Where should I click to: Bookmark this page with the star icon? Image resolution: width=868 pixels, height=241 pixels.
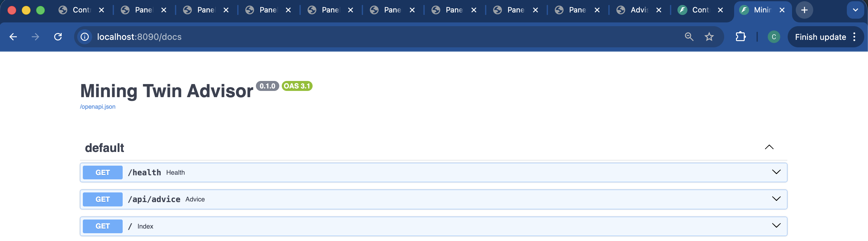[x=709, y=37]
